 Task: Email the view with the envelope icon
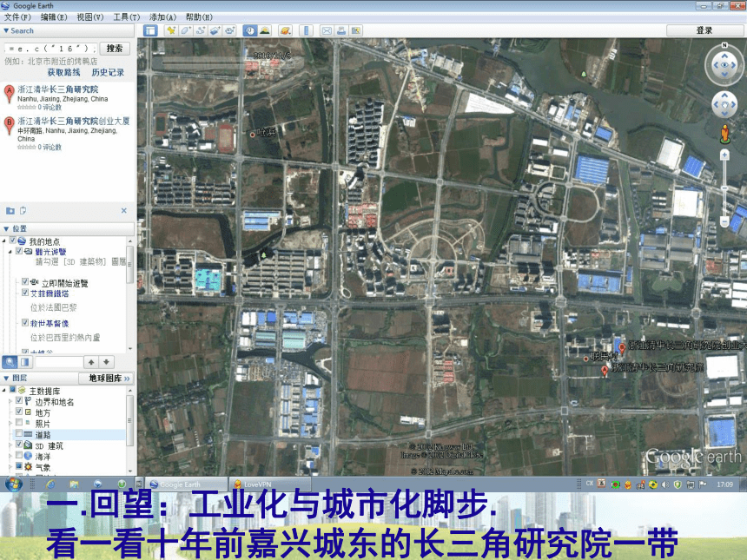[327, 31]
